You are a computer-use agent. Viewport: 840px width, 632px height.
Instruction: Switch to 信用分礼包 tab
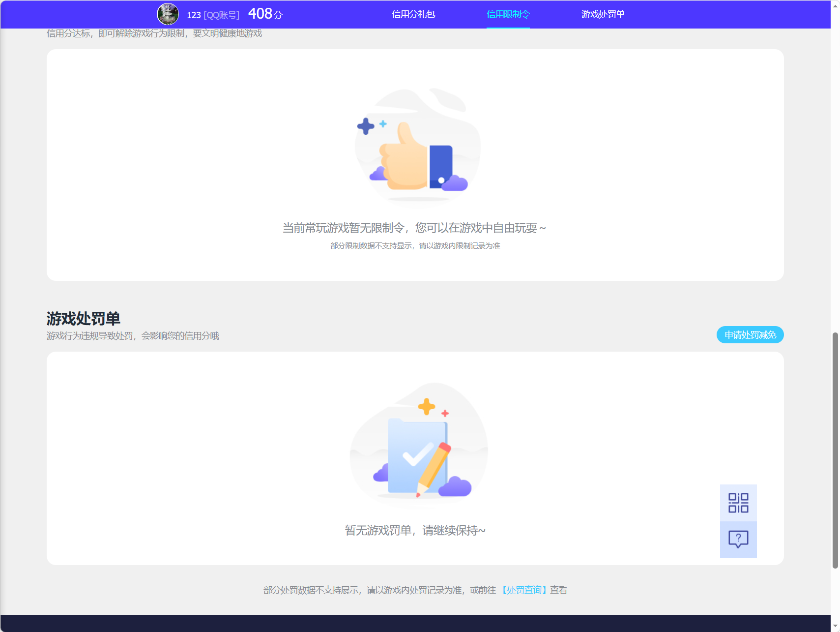pos(413,14)
